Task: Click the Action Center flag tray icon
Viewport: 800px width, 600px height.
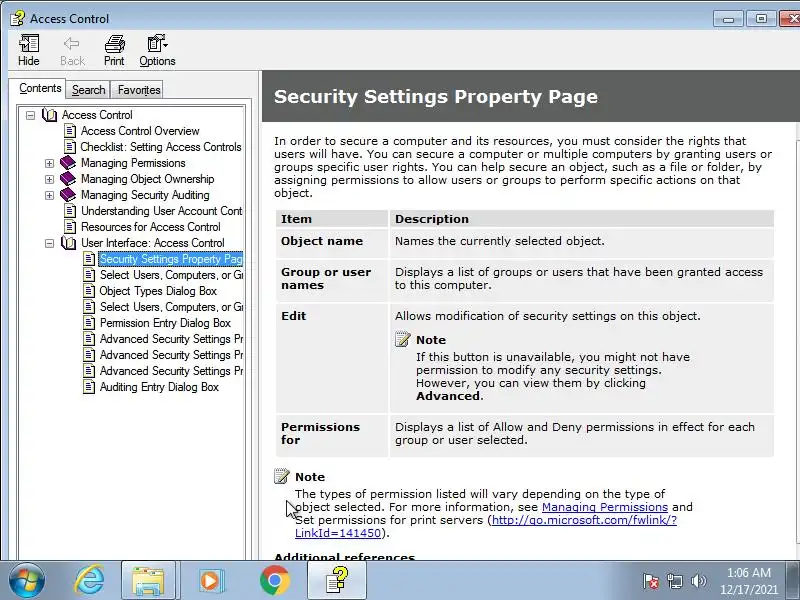Action: (x=651, y=581)
